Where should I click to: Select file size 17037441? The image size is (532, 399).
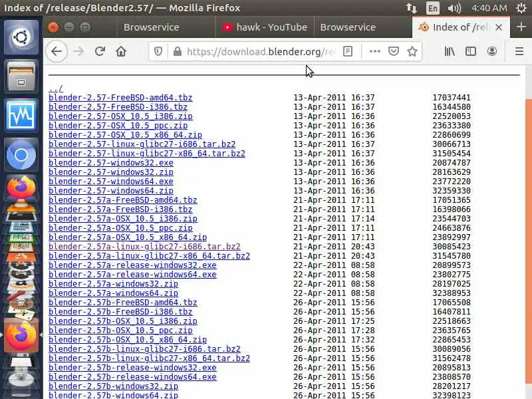452,98
